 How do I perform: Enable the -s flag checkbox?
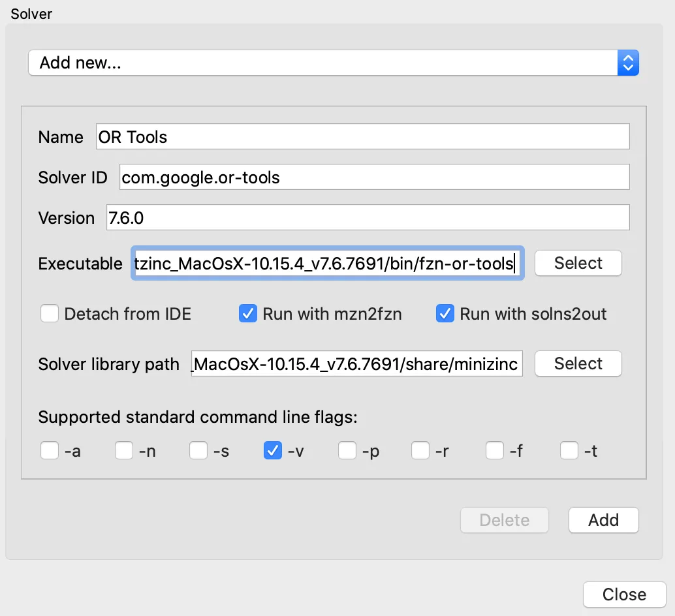pyautogui.click(x=198, y=450)
